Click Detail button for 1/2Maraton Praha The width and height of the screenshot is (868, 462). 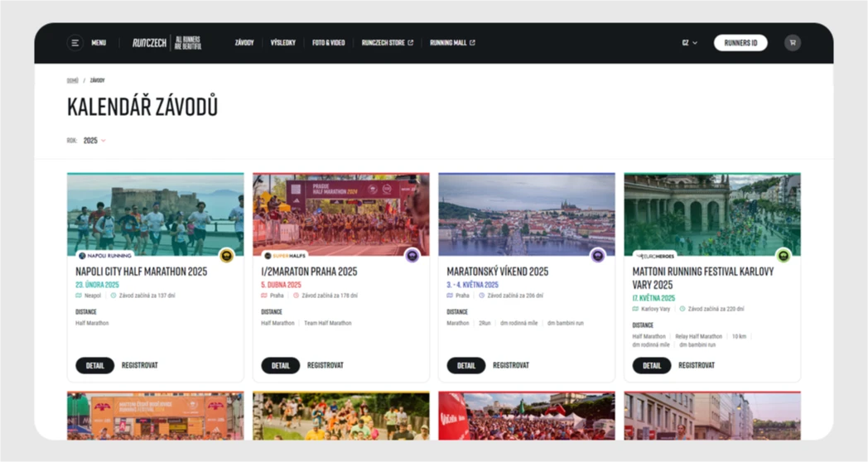(280, 365)
